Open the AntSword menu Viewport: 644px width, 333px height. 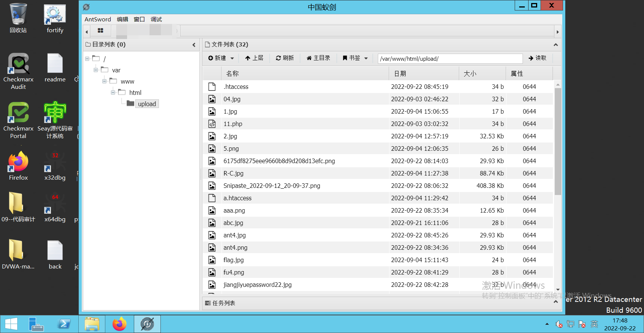(x=97, y=19)
